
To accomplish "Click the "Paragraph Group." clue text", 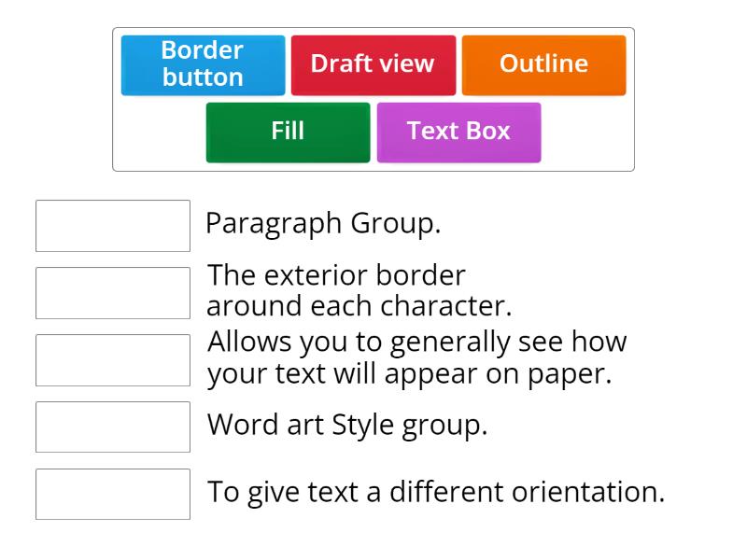I will coord(326,224).
